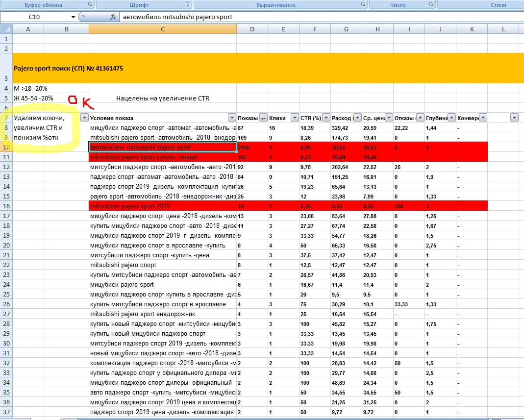Image resolution: width=524 pixels, height=420 pixels.
Task: Click the Select All corner button
Action: [x=6, y=29]
